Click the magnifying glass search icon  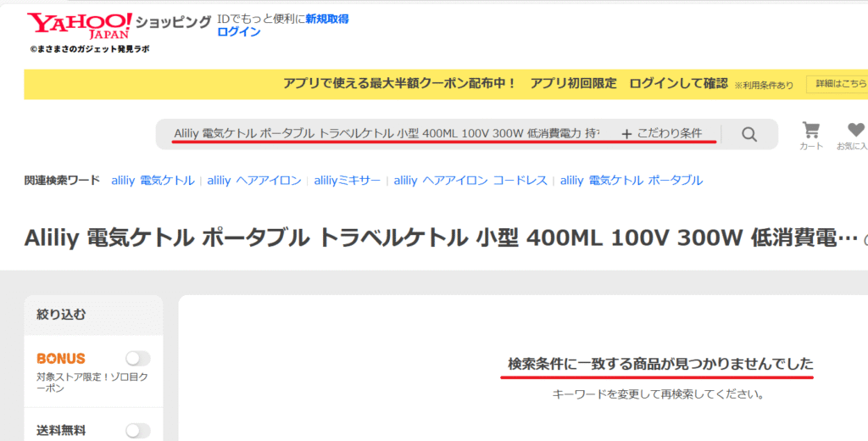749,134
